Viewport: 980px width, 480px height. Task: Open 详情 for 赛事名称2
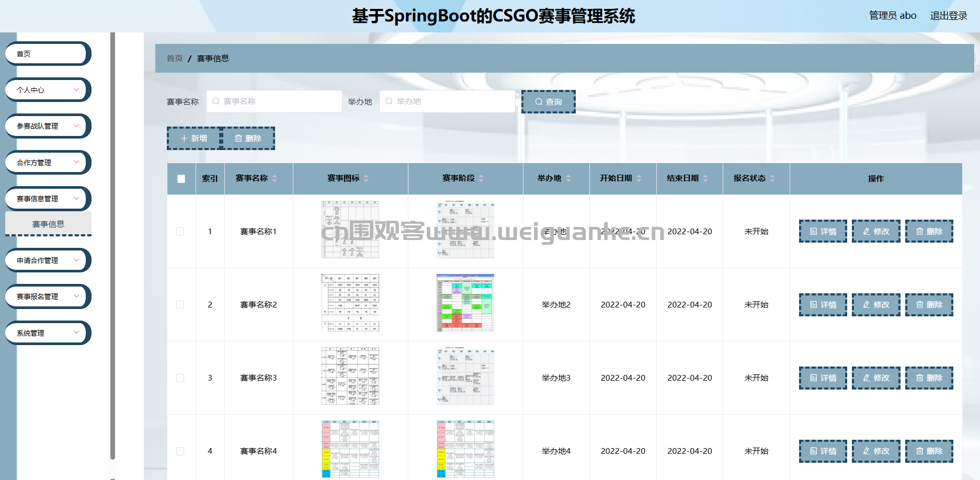(823, 304)
